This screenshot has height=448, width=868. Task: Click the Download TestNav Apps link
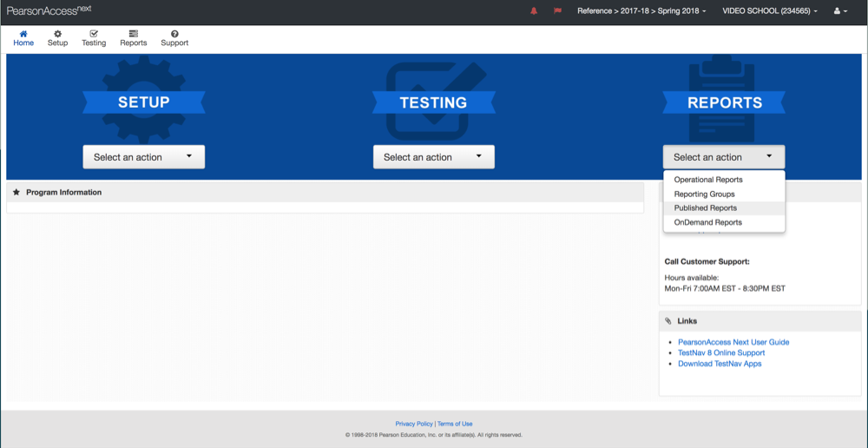[720, 364]
